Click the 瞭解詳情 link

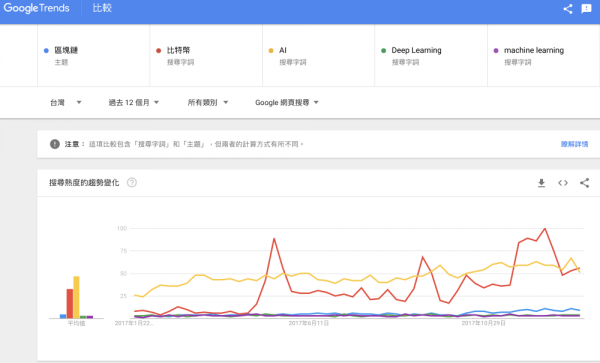point(574,144)
